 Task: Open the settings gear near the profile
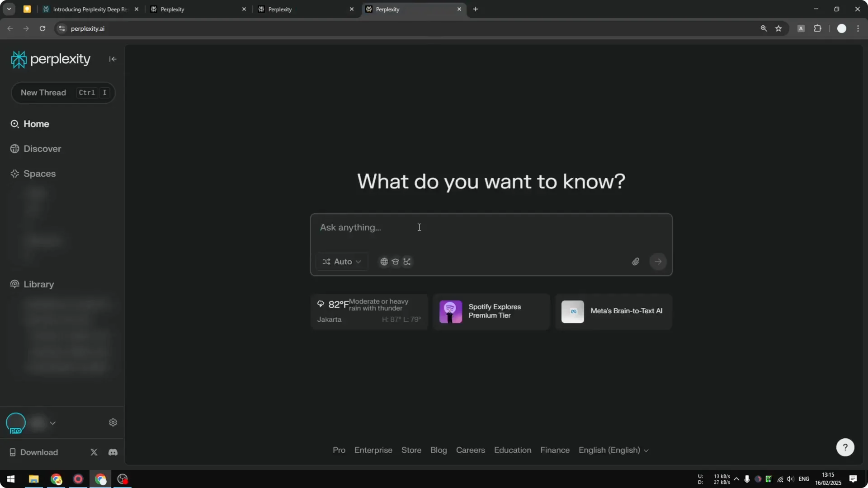coord(113,422)
